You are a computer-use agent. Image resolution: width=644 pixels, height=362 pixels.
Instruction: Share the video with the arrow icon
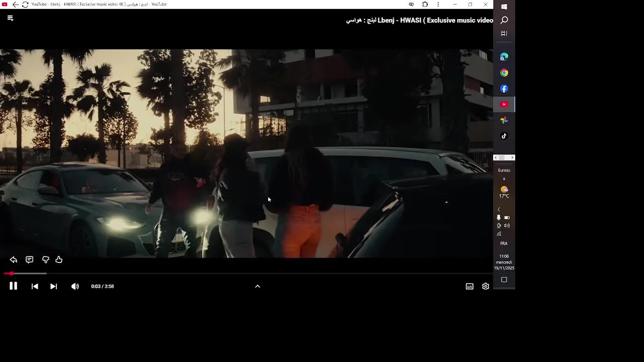click(14, 259)
